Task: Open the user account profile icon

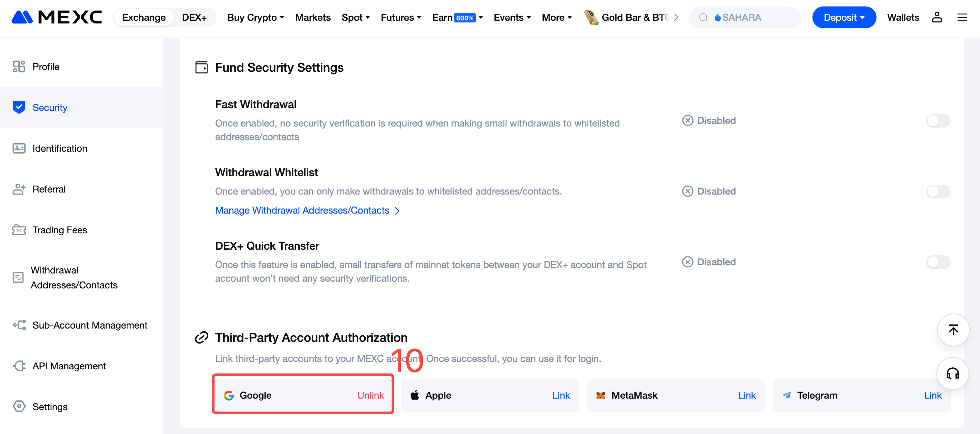Action: (937, 17)
